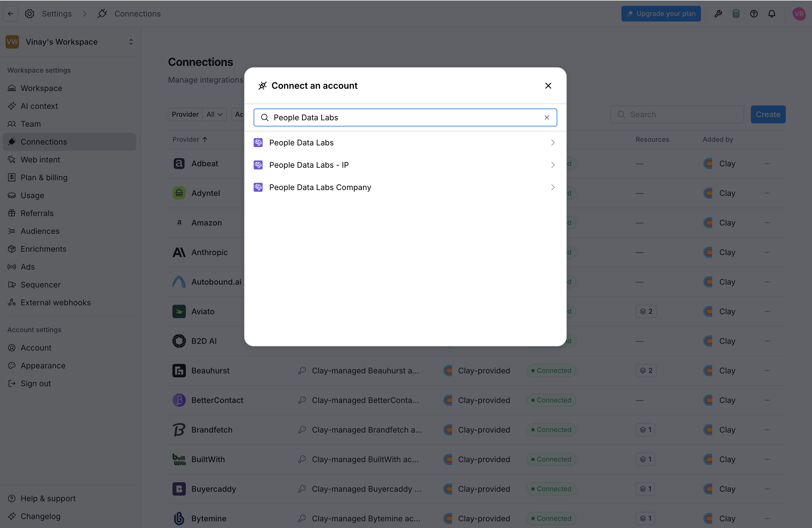812x528 pixels.
Task: Click "Clay-managed BuiltWith ac..." account name
Action: click(x=365, y=459)
